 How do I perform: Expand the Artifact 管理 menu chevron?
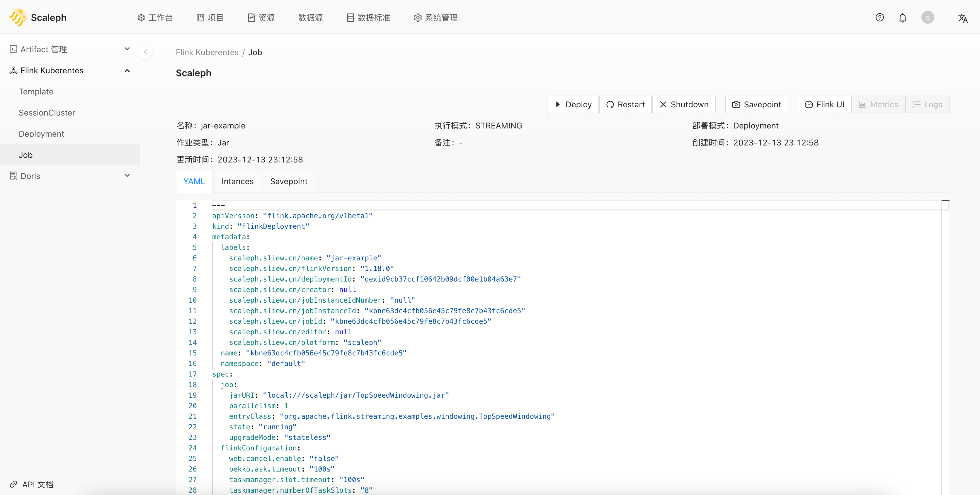(x=127, y=49)
